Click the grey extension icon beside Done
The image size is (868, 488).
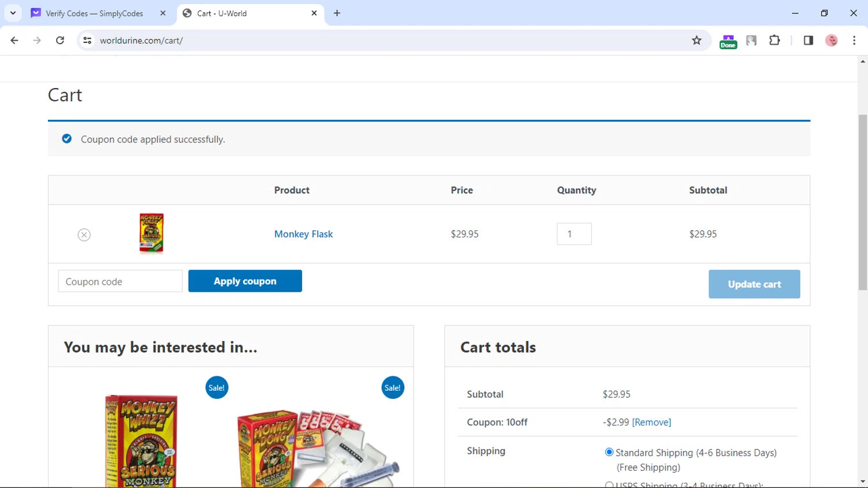tap(751, 41)
